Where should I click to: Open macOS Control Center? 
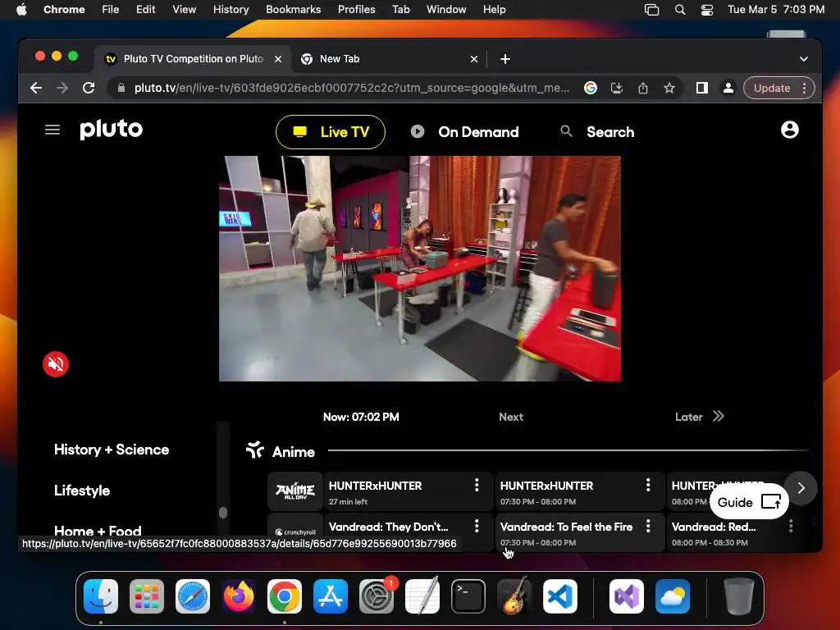pyautogui.click(x=706, y=9)
